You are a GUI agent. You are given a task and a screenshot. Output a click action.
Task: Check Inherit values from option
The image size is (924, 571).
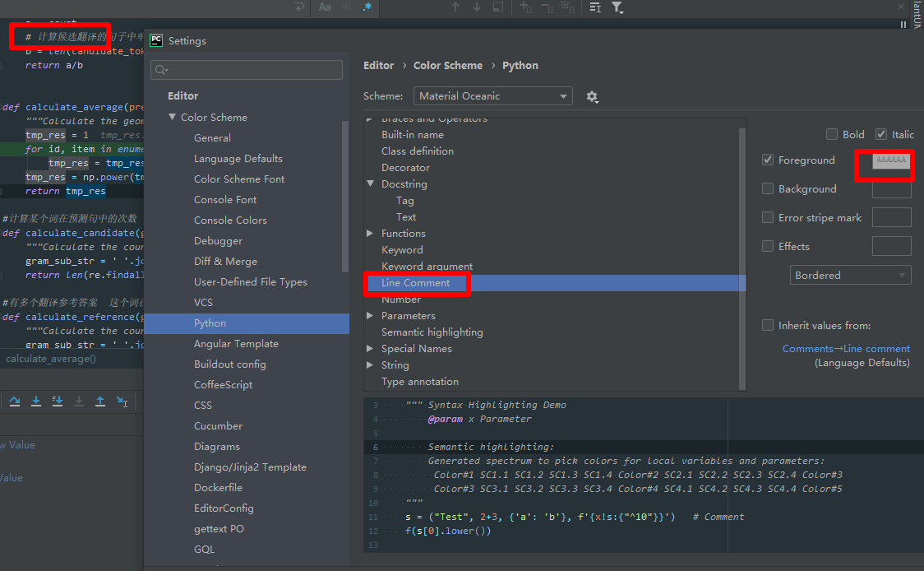pyautogui.click(x=767, y=325)
